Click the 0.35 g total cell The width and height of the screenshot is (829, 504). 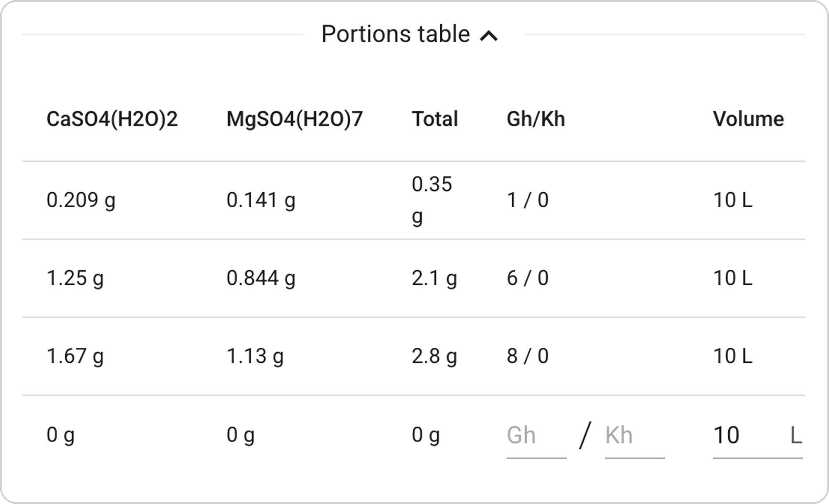pos(431,200)
